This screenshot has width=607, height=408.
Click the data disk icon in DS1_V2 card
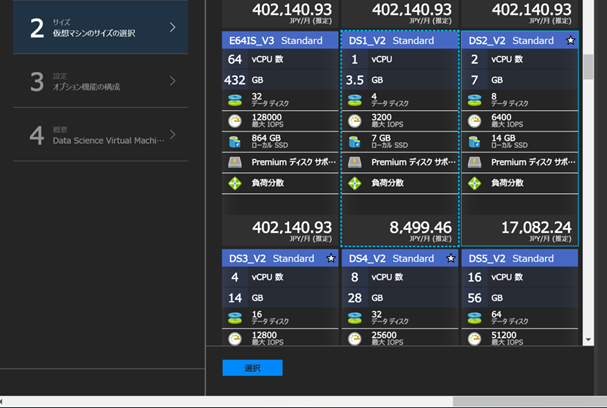point(355,100)
